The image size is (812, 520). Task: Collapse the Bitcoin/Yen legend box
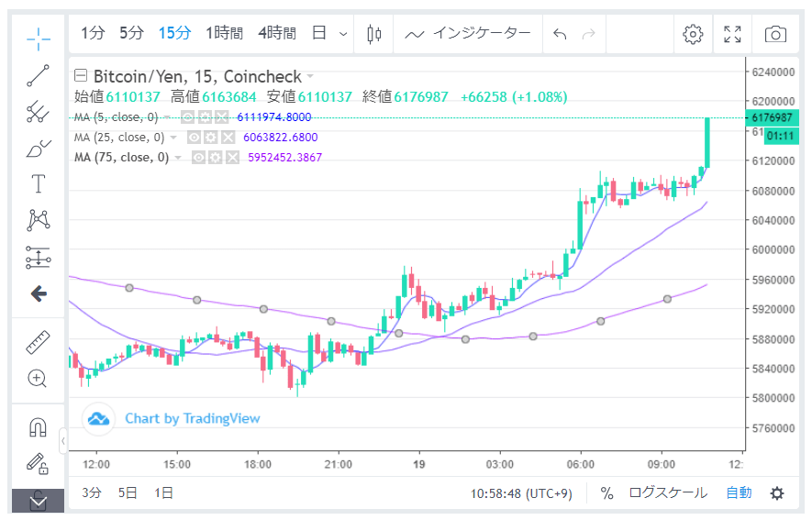pyautogui.click(x=81, y=76)
